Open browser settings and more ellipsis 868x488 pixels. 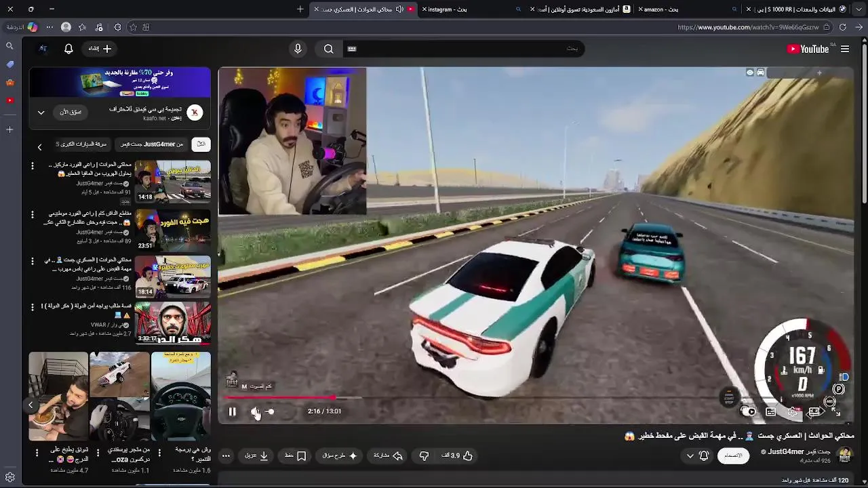49,27
